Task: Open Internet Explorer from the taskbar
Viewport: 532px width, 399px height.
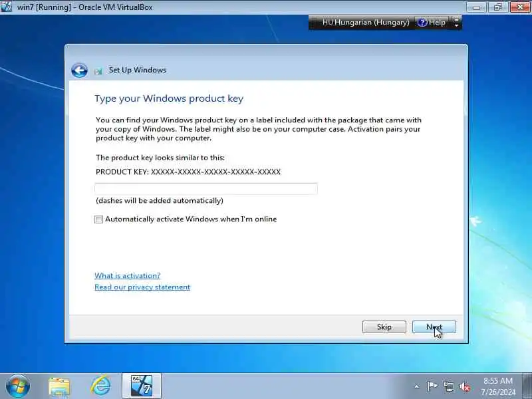Action: 101,386
